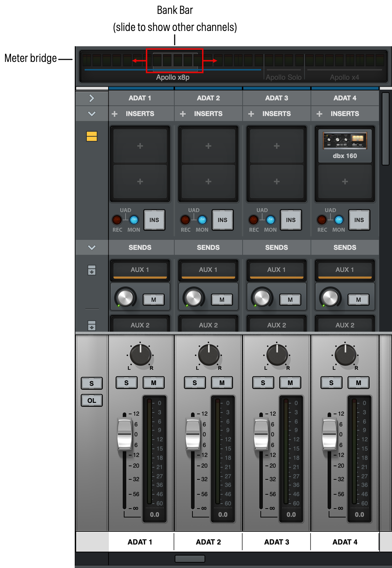Add a plugin in ADAT 3's first insert slot
The height and width of the screenshot is (568, 392).
(277, 146)
